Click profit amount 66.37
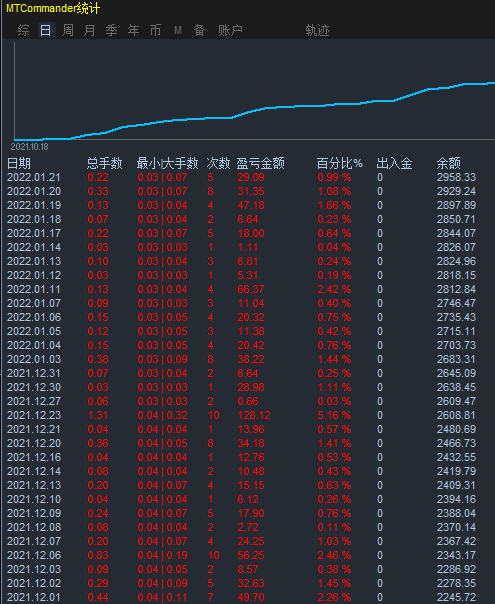495x604 pixels. [x=251, y=289]
